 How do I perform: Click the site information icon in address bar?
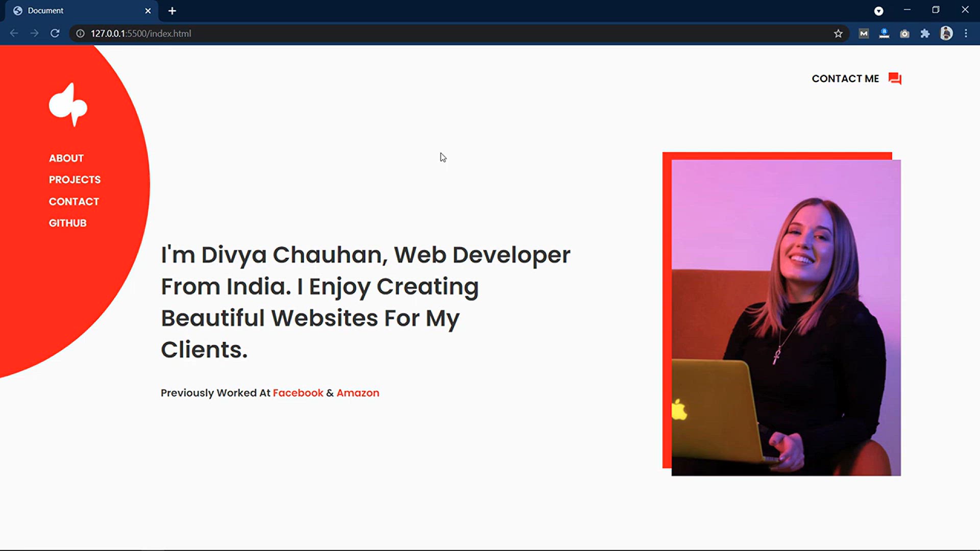80,33
